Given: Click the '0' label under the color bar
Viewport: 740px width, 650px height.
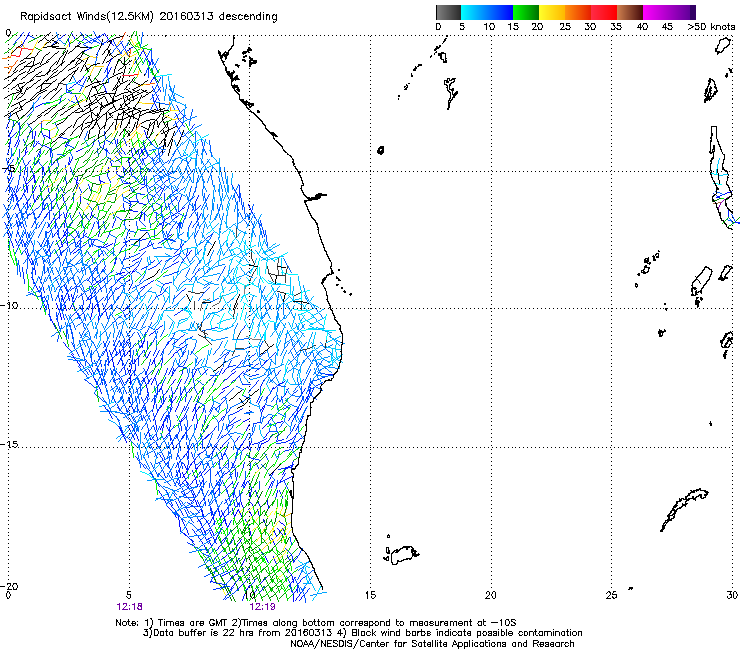Looking at the screenshot, I should click(x=438, y=27).
